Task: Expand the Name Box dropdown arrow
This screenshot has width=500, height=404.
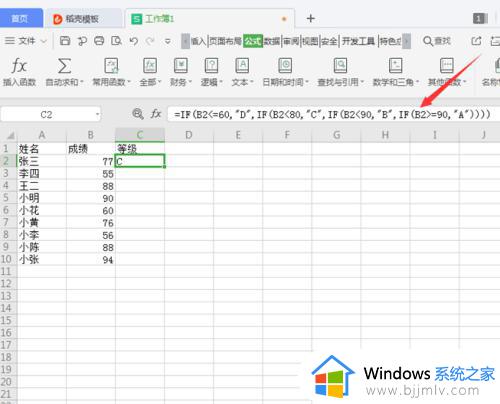Action: tap(97, 115)
